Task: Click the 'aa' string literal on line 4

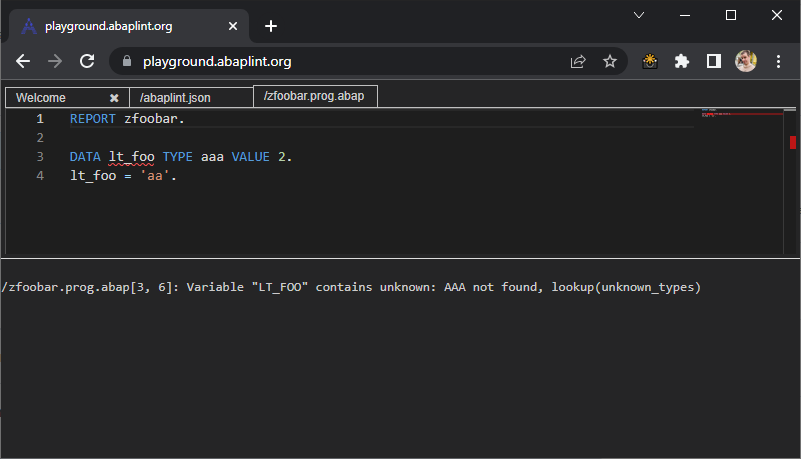Action: (155, 176)
